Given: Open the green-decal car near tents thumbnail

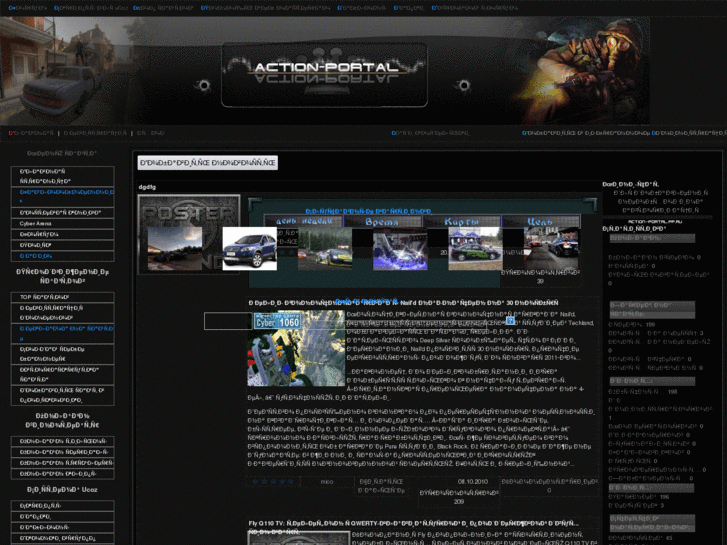Looking at the screenshot, I should coord(475,249).
